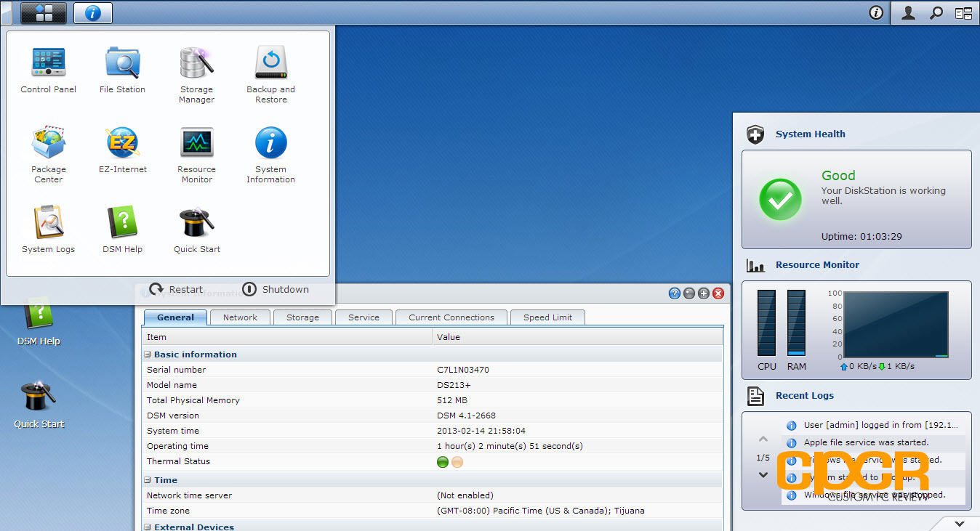
Task: Switch to the Storage tab
Action: [303, 317]
